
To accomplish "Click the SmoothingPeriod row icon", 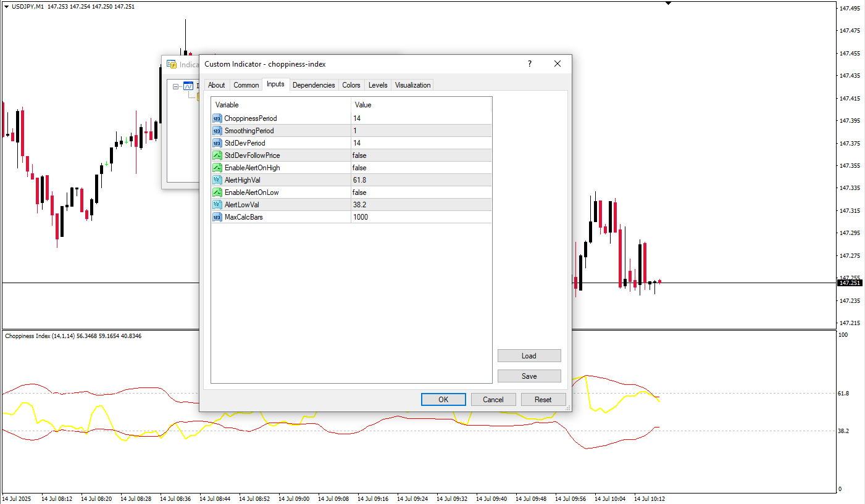I will 217,131.
